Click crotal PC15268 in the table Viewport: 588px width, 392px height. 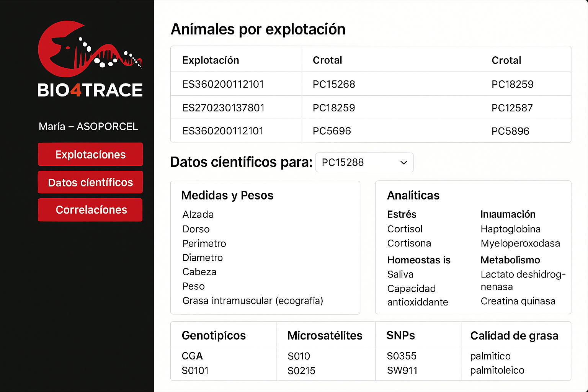tap(334, 84)
